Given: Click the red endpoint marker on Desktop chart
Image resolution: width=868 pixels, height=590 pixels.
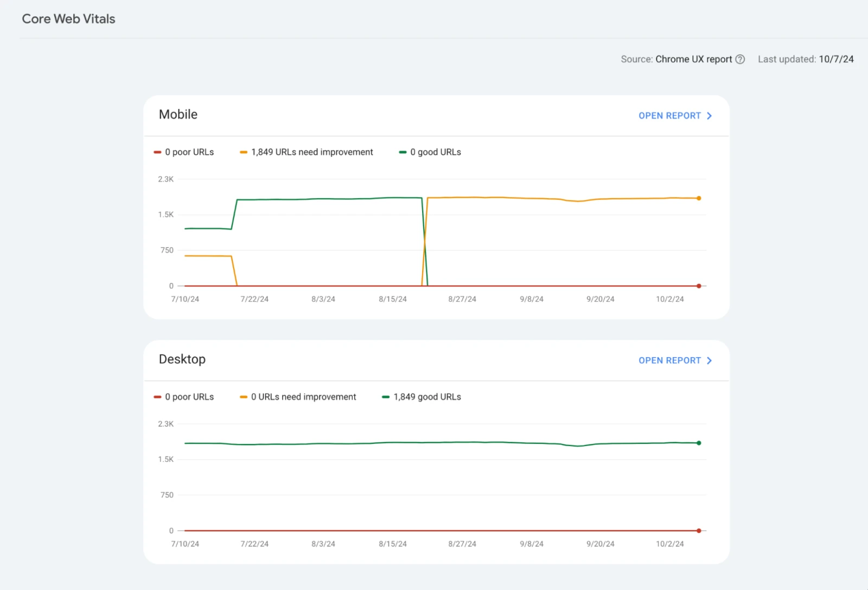Looking at the screenshot, I should pyautogui.click(x=699, y=531).
